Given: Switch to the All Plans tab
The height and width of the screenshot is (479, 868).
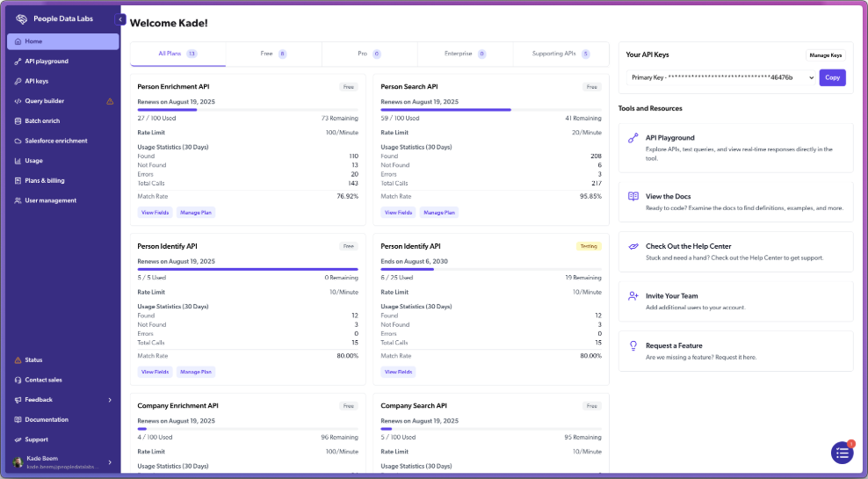Looking at the screenshot, I should [177, 54].
